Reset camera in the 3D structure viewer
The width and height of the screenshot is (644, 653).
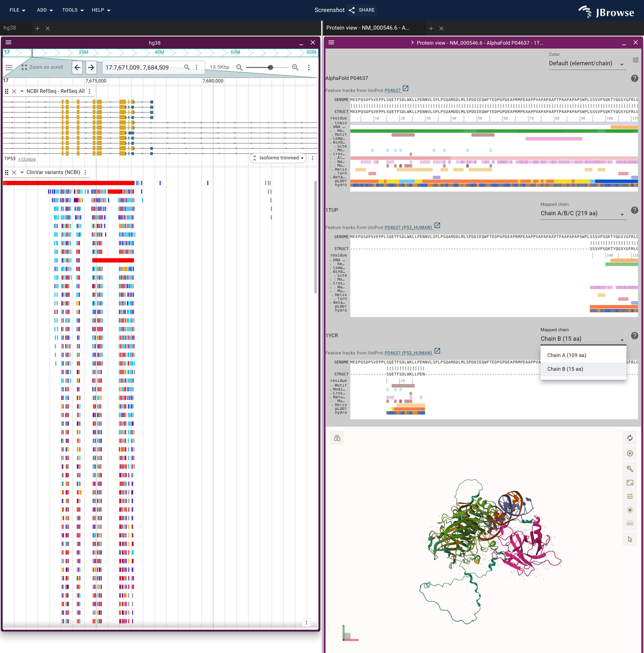(x=630, y=438)
